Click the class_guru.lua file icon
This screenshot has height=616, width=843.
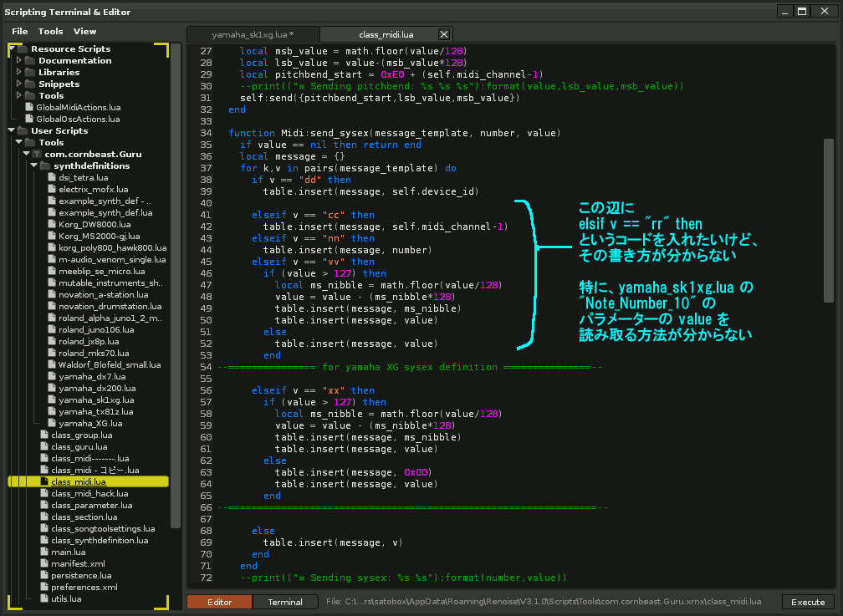(x=44, y=446)
